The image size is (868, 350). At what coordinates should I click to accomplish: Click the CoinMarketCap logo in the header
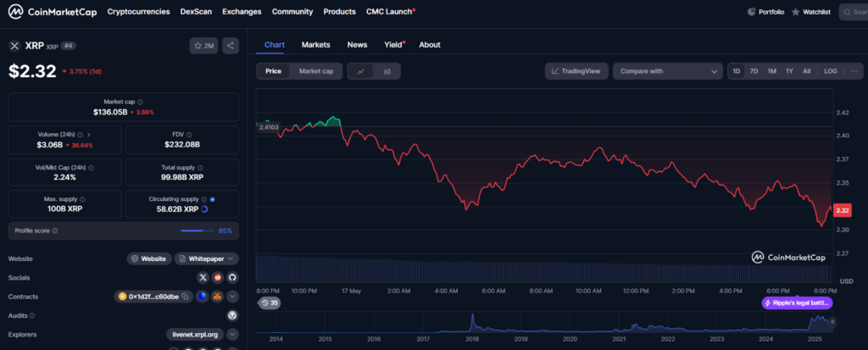52,12
